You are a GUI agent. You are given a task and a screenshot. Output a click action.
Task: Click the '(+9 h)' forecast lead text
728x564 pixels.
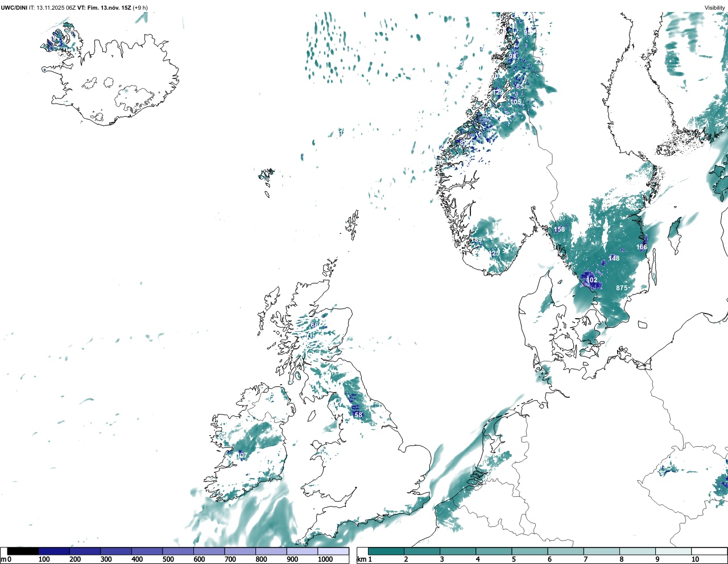pos(140,7)
